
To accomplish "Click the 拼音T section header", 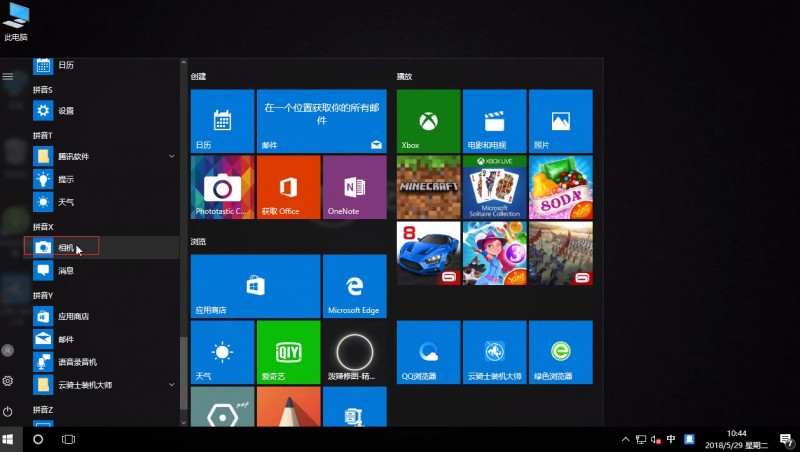I will 43,135.
